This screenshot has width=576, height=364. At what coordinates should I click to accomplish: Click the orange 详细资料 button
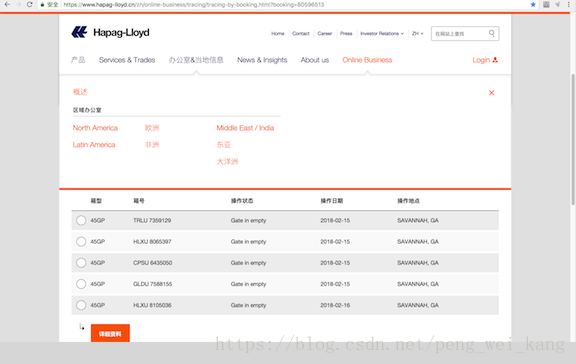coord(110,333)
